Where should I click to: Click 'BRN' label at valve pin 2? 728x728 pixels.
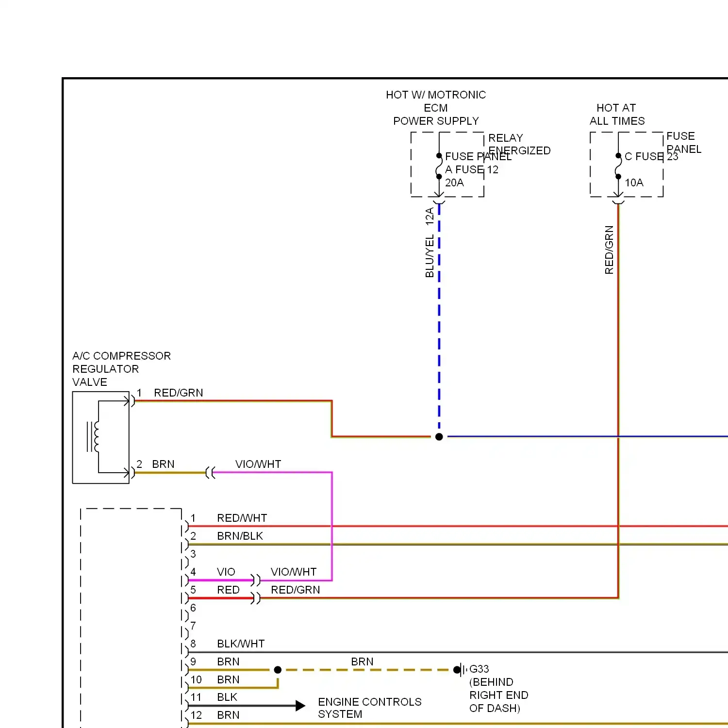(x=163, y=464)
